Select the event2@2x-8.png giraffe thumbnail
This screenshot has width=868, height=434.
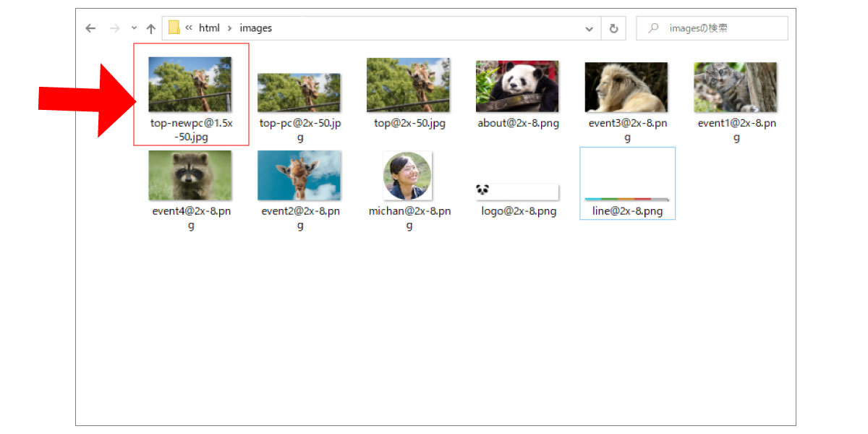299,175
